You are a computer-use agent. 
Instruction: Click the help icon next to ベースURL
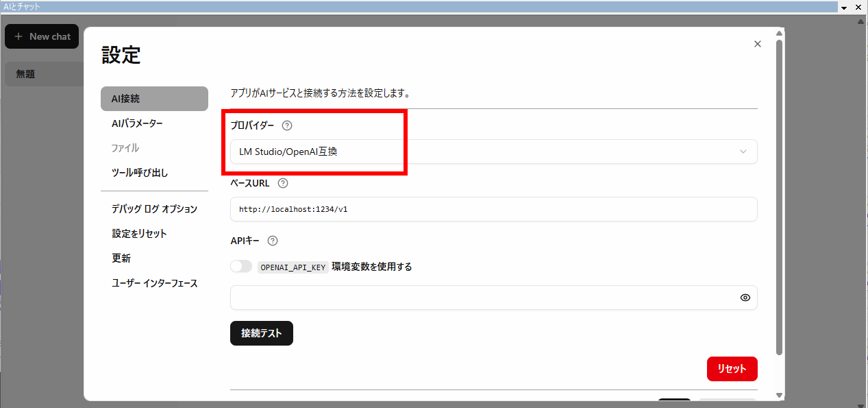tap(283, 183)
